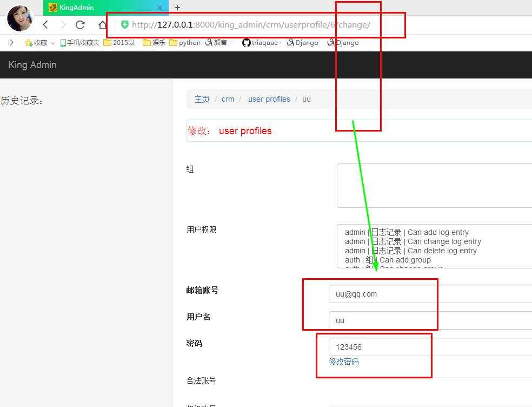
Task: Go to 主页 in the breadcrumb
Action: [x=202, y=99]
